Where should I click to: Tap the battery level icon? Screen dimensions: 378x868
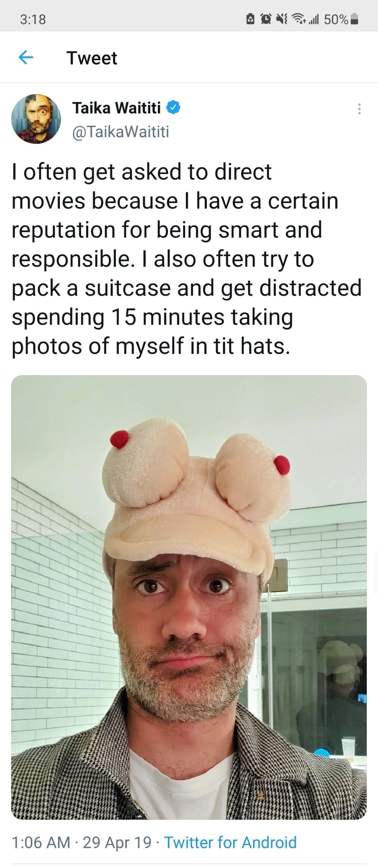354,19
